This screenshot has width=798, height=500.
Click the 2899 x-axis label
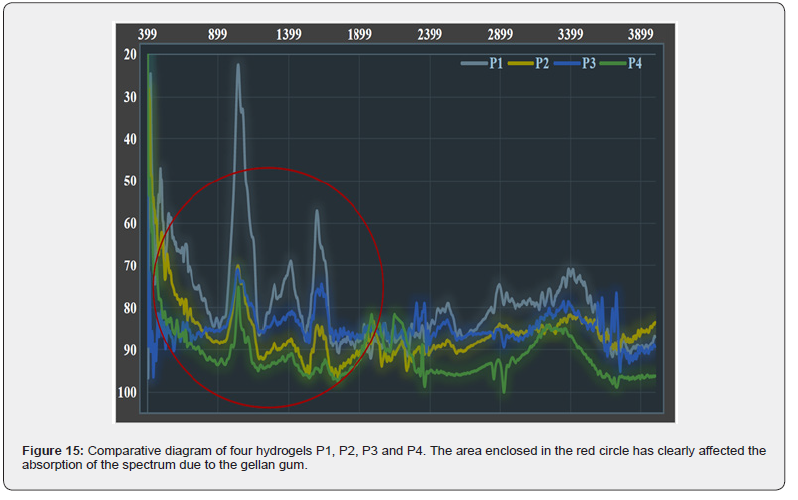click(501, 34)
